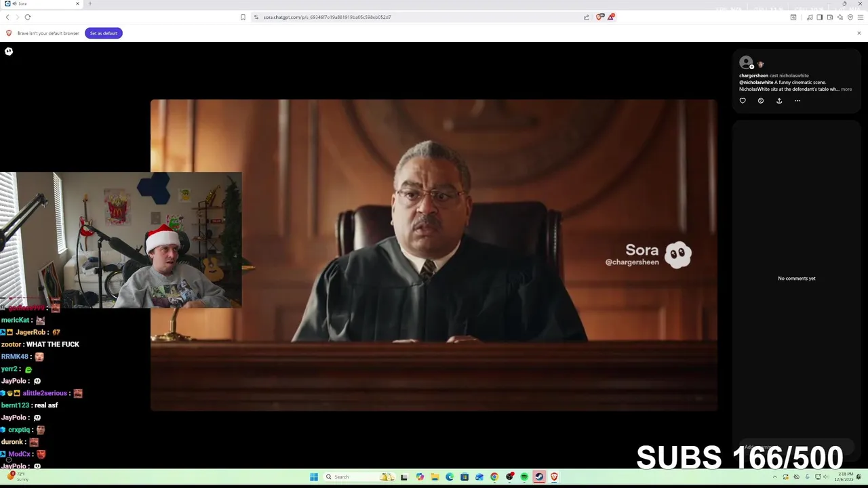Open Spotify from the taskbar
Screen dimensions: 868x488
pyautogui.click(x=524, y=476)
